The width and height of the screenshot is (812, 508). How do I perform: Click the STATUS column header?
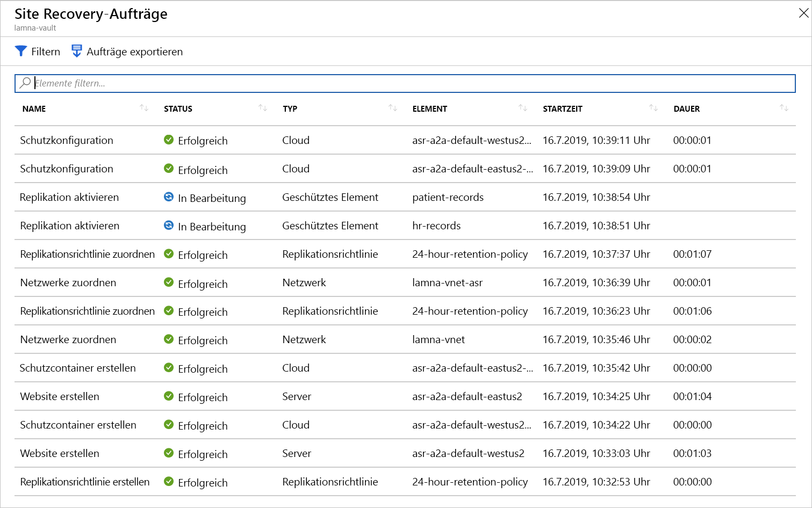(178, 108)
